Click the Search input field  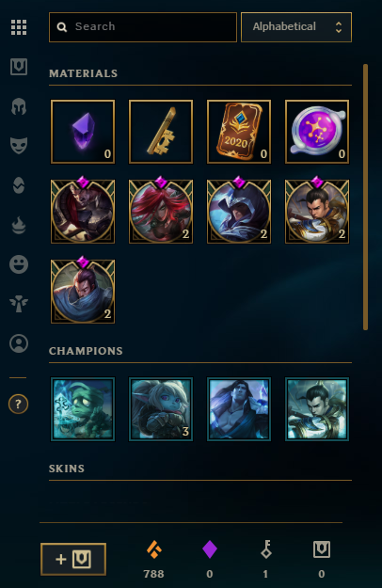[x=143, y=27]
